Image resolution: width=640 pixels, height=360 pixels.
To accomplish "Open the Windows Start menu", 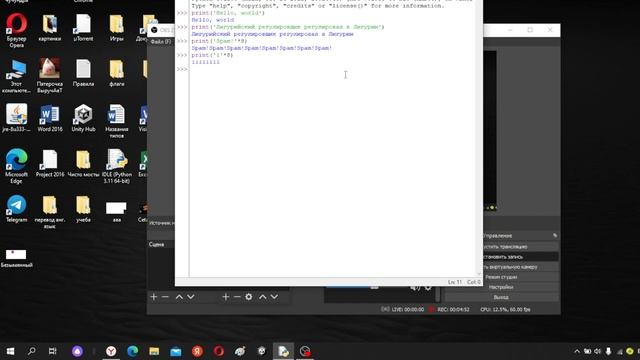I will point(10,351).
